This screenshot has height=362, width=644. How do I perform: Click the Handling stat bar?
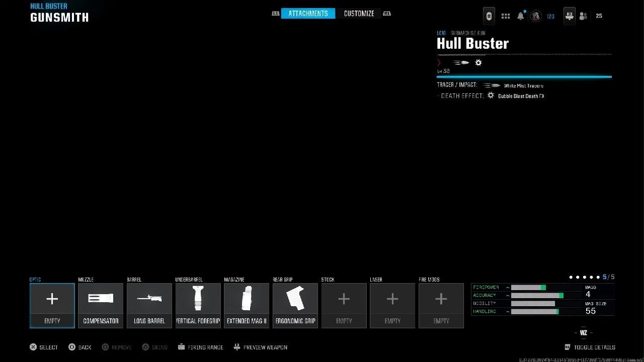[535, 312]
